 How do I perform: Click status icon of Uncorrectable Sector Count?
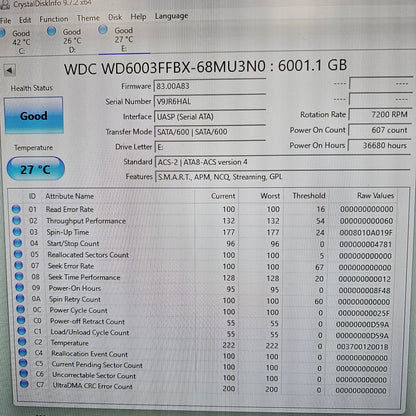tap(24, 373)
